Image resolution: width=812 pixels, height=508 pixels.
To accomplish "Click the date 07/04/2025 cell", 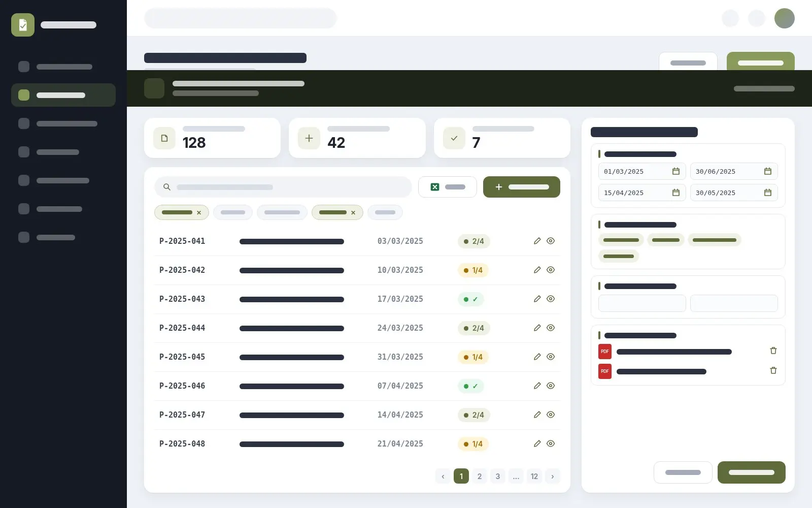I will pos(400,386).
